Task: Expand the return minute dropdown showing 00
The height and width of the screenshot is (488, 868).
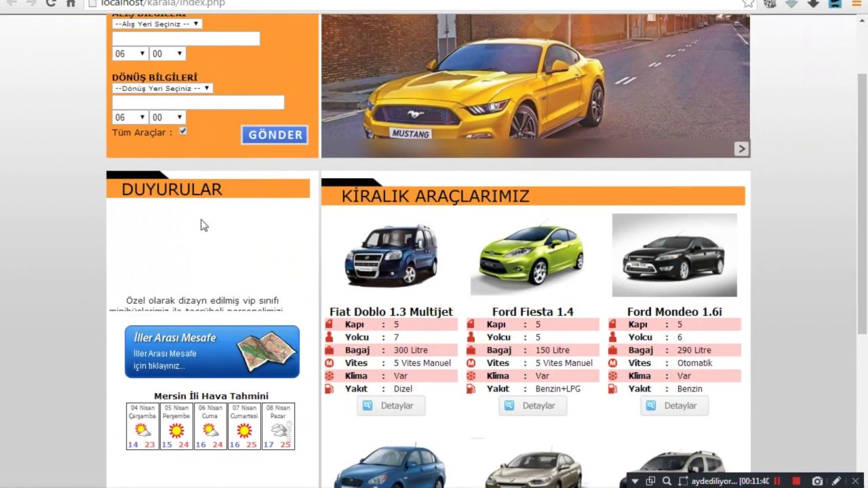Action: [x=167, y=117]
